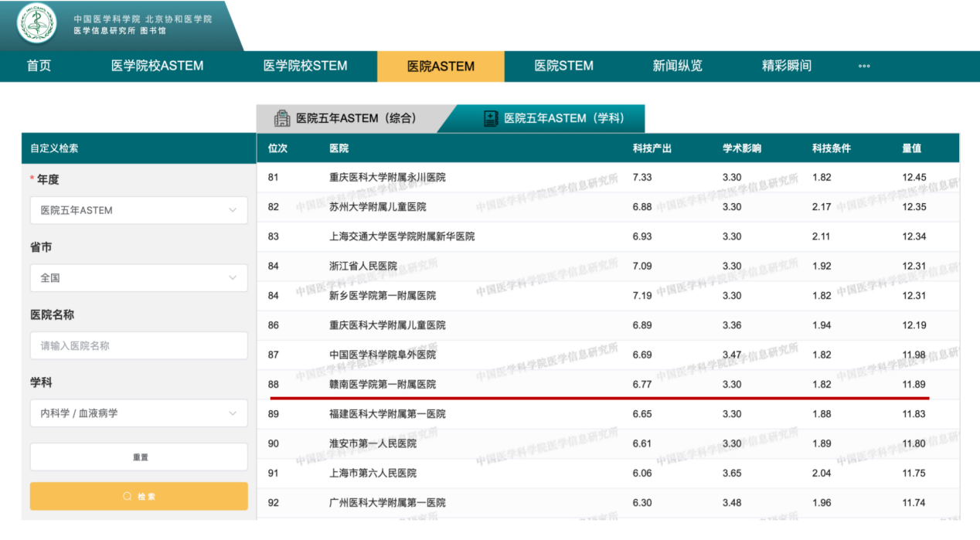
Task: Select the 医院五年ASTEM（学科）tab
Action: tap(563, 118)
